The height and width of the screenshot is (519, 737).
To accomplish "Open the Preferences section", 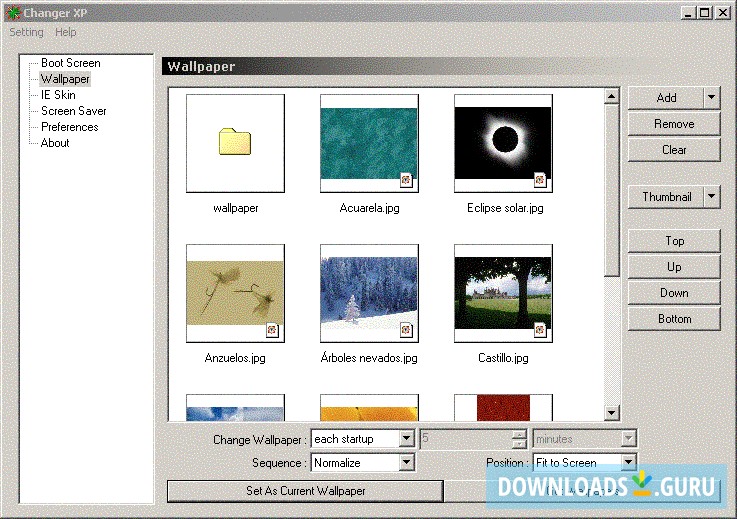I will [x=70, y=127].
